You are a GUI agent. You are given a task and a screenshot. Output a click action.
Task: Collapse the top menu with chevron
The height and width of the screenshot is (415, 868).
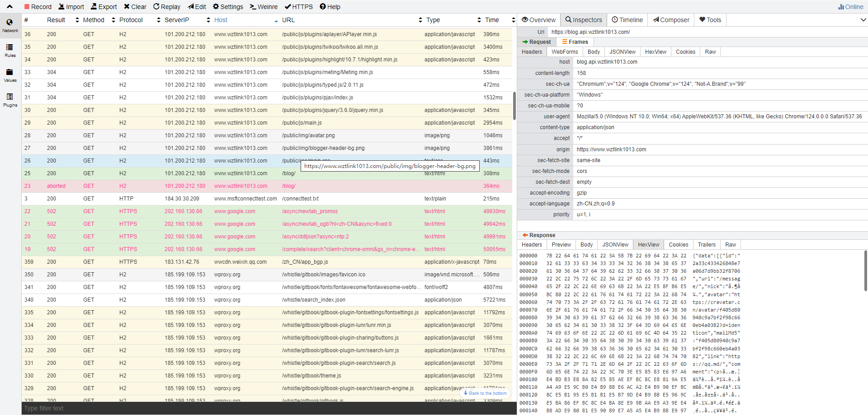[x=9, y=7]
